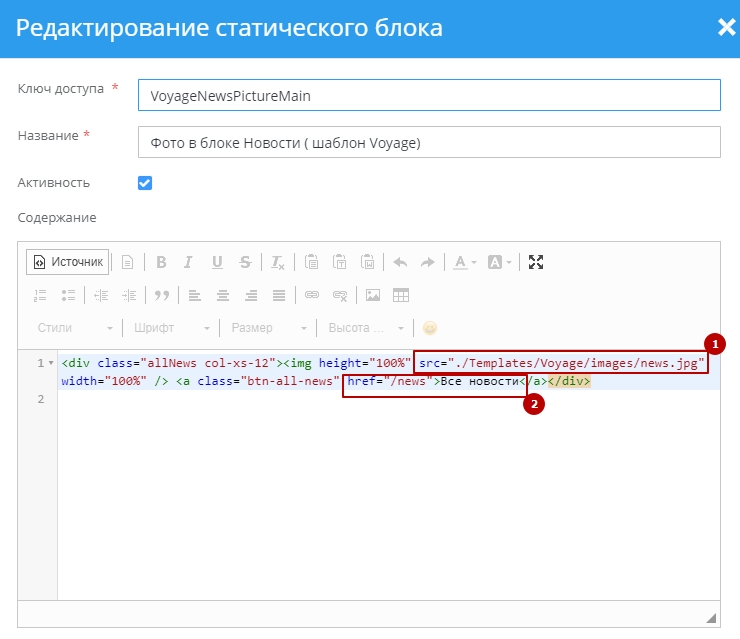Expand the Высота line height dropdown

pos(365,328)
